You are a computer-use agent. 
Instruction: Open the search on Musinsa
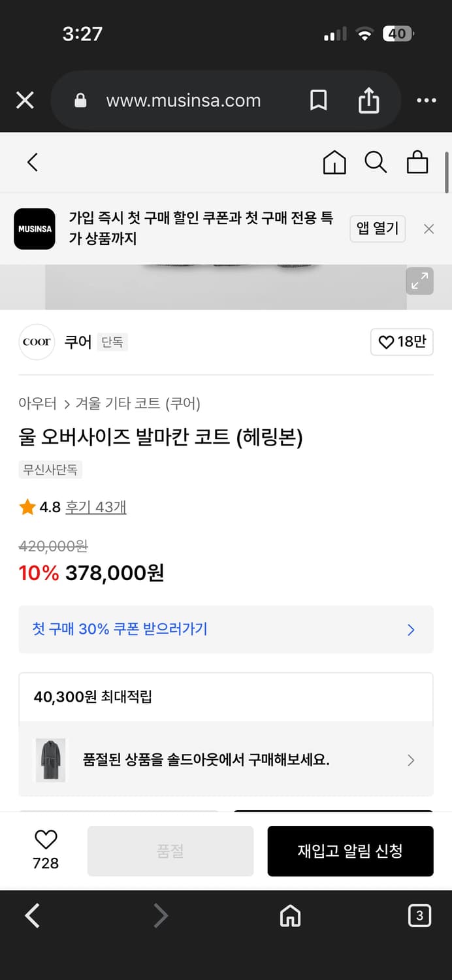(x=376, y=163)
